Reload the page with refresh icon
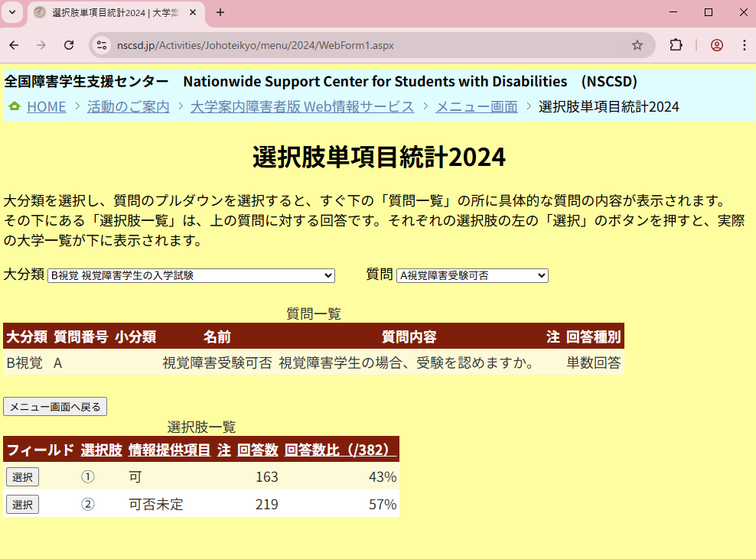 click(69, 45)
